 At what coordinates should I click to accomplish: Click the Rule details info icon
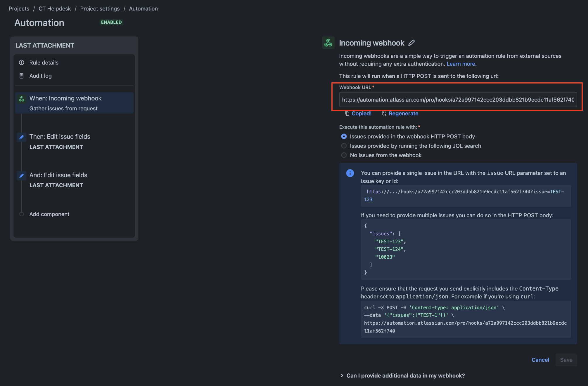click(x=22, y=62)
